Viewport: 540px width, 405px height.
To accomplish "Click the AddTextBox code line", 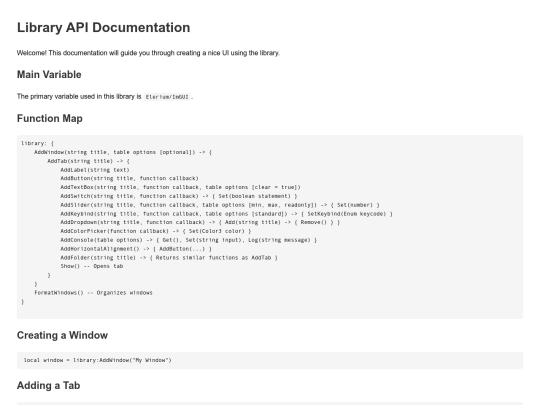I will point(180,187).
